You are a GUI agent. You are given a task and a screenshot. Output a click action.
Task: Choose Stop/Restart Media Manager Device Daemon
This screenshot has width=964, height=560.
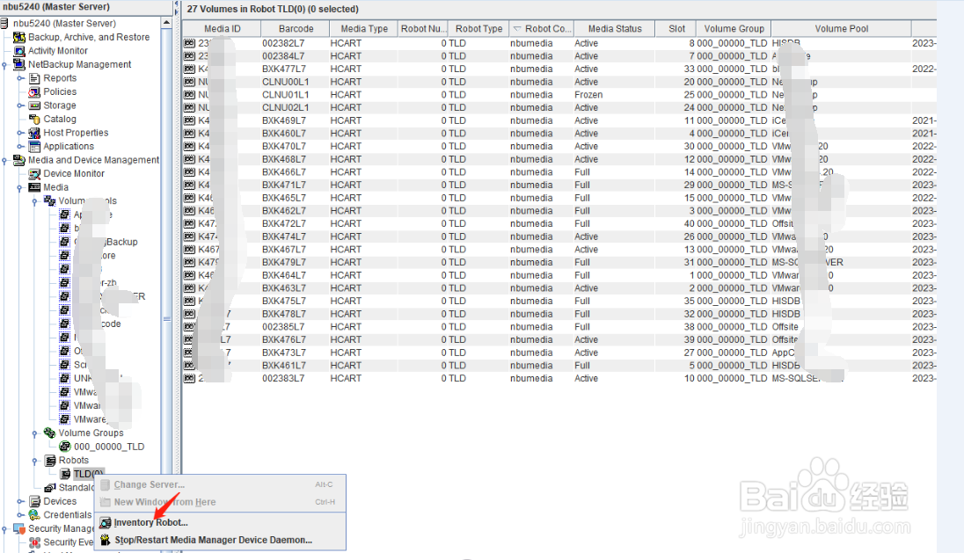point(214,540)
